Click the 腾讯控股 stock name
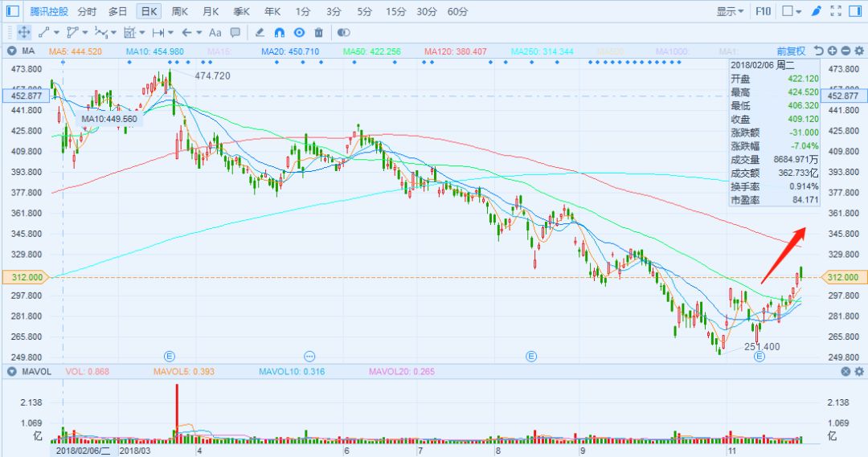This screenshot has height=457, width=868. tap(49, 11)
